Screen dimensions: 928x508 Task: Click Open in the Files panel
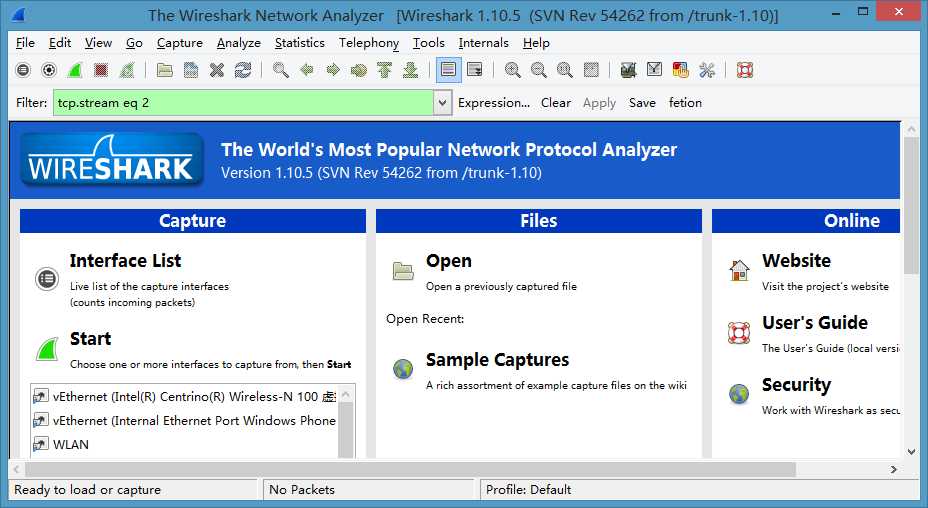point(449,261)
